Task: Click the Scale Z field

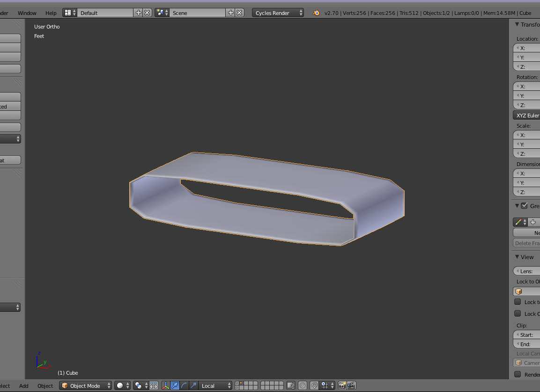Action: 526,154
